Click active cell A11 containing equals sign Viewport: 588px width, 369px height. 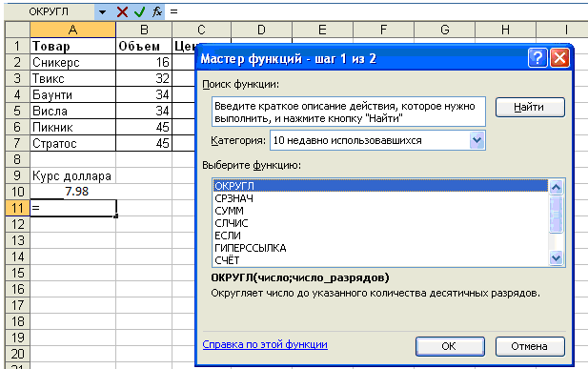point(72,208)
